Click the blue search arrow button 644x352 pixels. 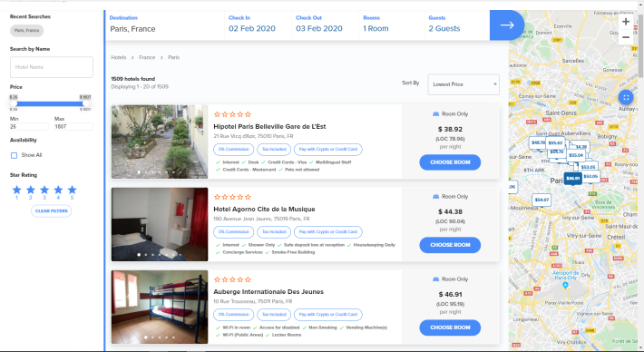[507, 25]
